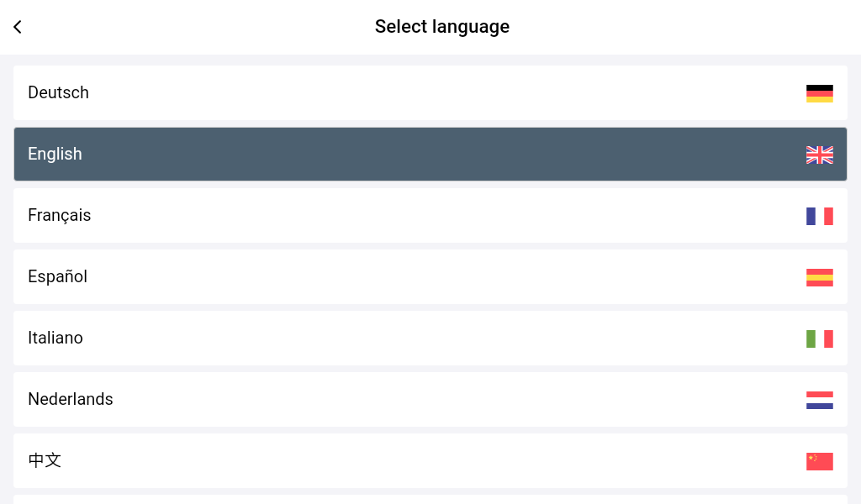Click the empty middle of the Nederlands row

(x=430, y=399)
